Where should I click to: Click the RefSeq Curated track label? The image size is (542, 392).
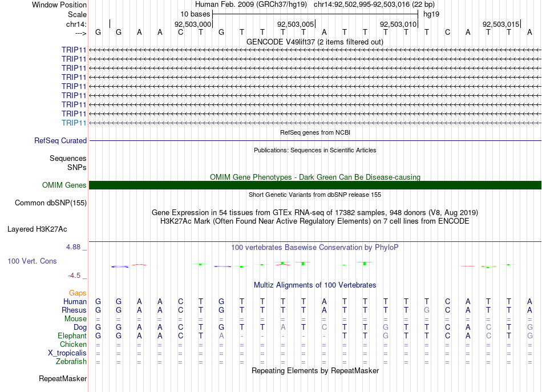coord(60,141)
